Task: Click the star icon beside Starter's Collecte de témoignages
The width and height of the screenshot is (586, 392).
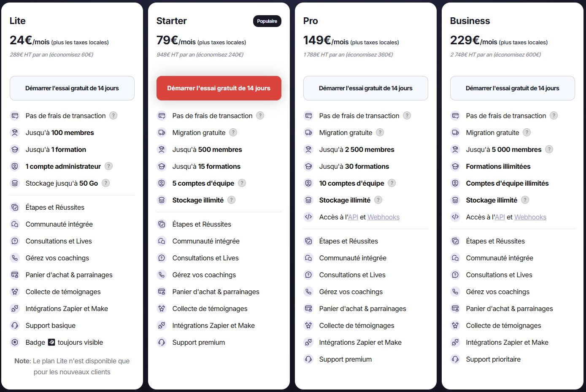Action: 162,308
